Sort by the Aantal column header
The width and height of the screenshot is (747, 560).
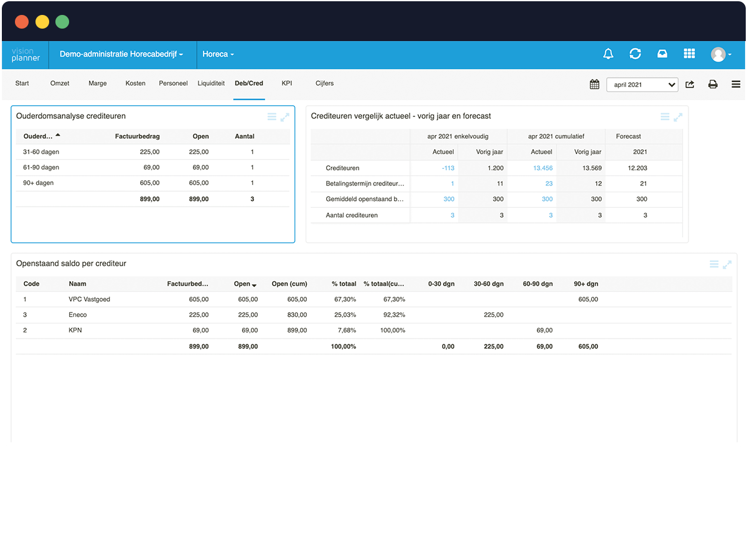coord(245,136)
